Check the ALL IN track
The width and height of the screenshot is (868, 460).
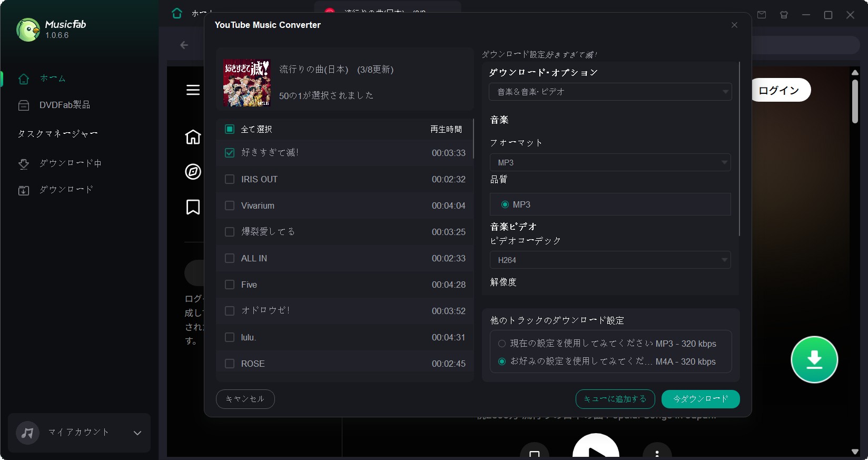pyautogui.click(x=230, y=258)
